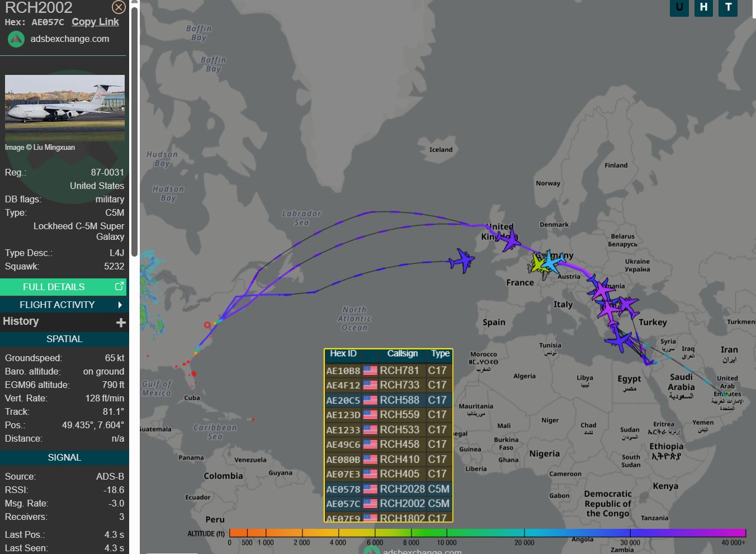Sort table by Hex ID column header

click(343, 354)
